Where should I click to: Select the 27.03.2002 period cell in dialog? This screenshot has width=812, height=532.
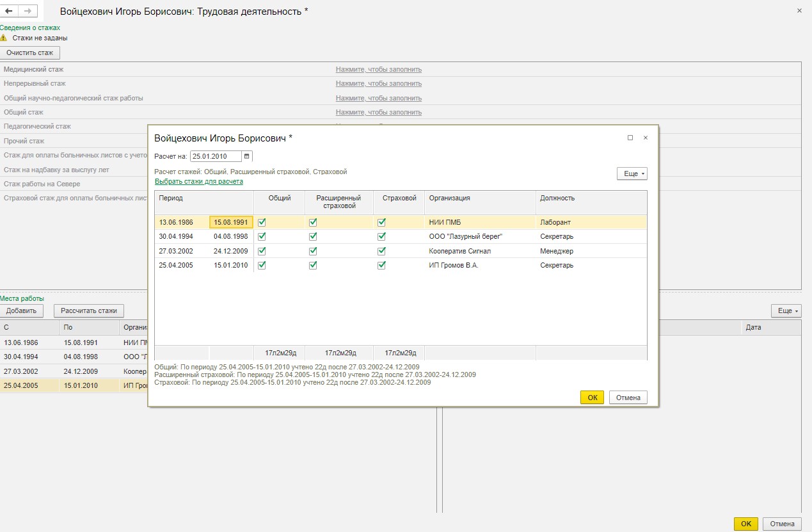pos(182,251)
